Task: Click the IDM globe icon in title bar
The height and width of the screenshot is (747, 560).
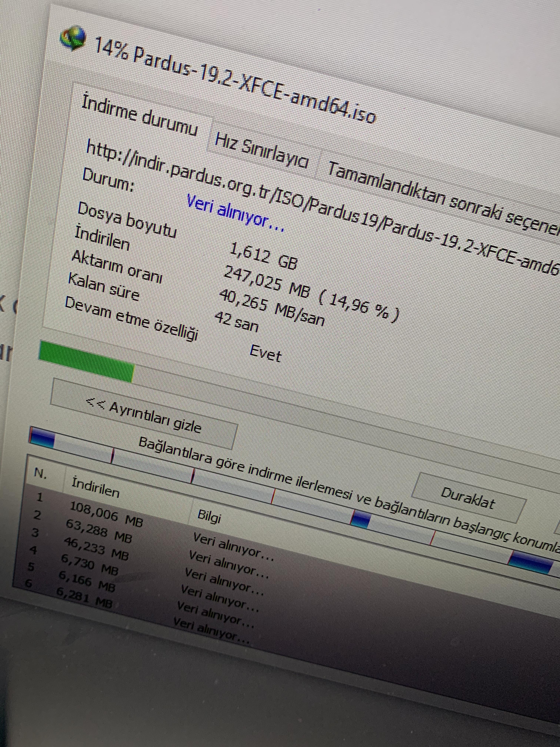Action: click(73, 38)
